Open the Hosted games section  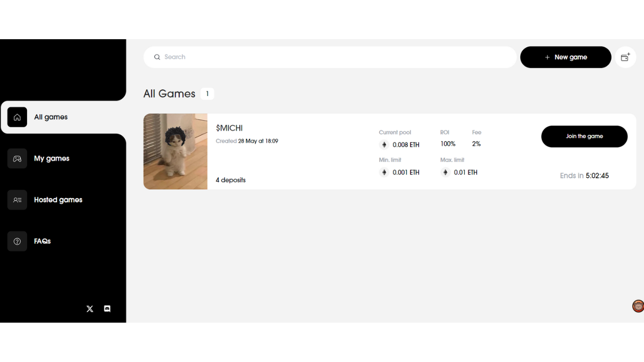pos(58,200)
